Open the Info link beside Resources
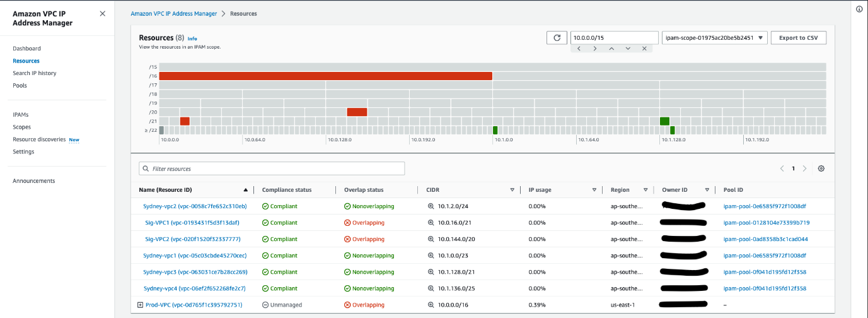868x318 pixels. tap(192, 38)
